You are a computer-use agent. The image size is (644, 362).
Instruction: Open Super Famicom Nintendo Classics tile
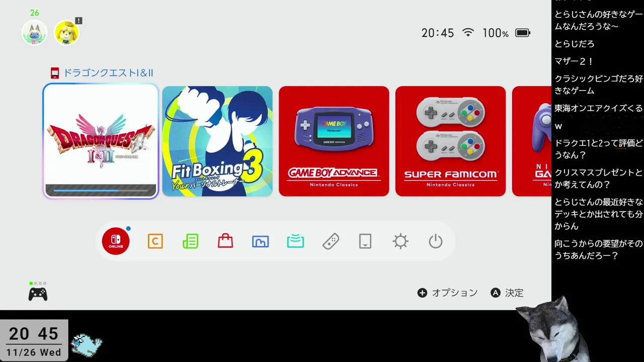pos(450,141)
